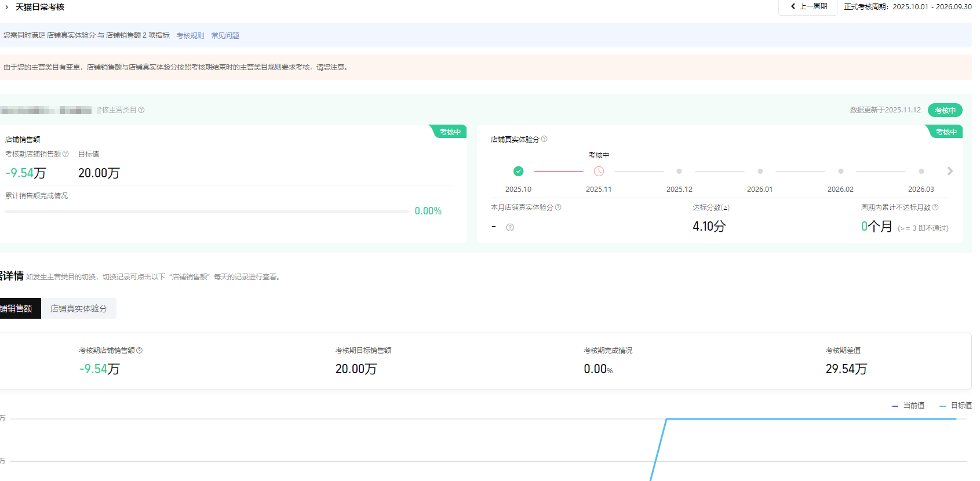Image resolution: width=980 pixels, height=481 pixels.
Task: Click help icon beside 店铺真实体验分 title
Action: [x=544, y=139]
